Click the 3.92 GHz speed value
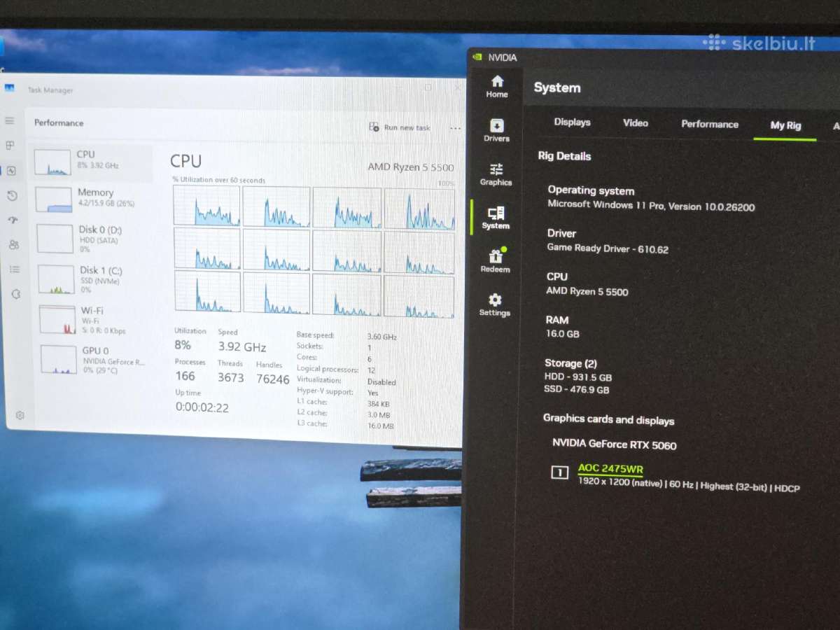 (x=242, y=346)
